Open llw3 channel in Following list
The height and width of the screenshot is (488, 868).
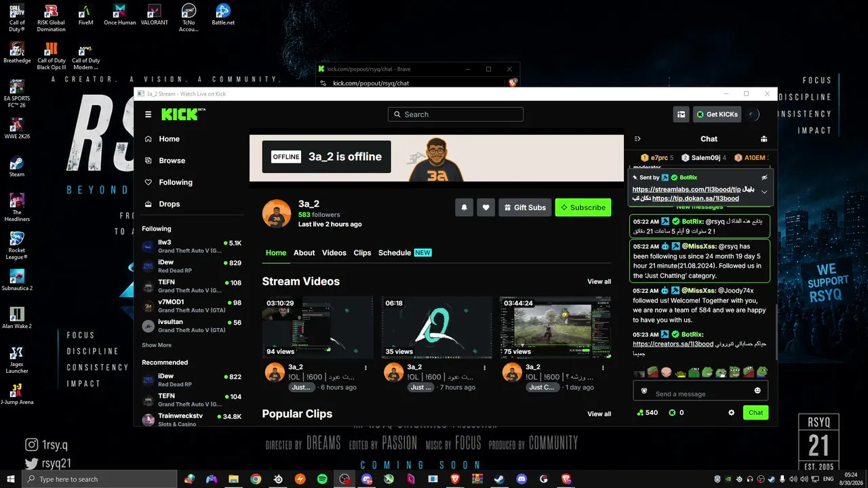click(192, 246)
